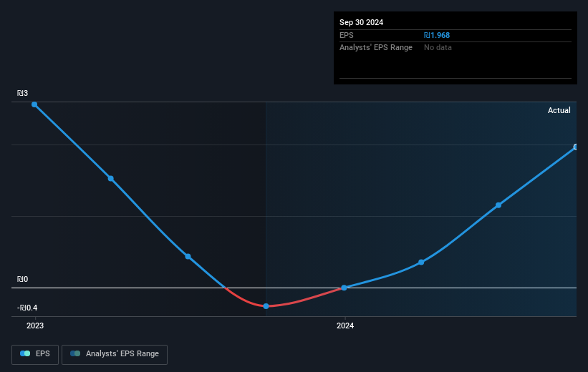Click the ₪0 y-axis label
The width and height of the screenshot is (588, 372).
(22, 279)
